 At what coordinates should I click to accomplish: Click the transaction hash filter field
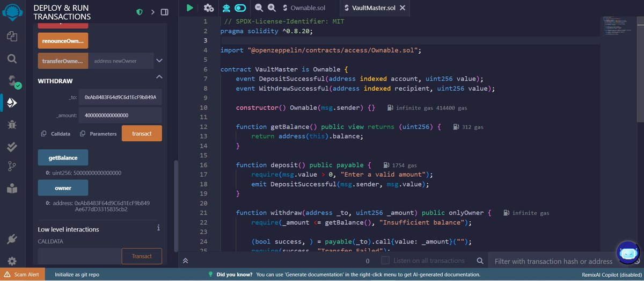[553, 261]
